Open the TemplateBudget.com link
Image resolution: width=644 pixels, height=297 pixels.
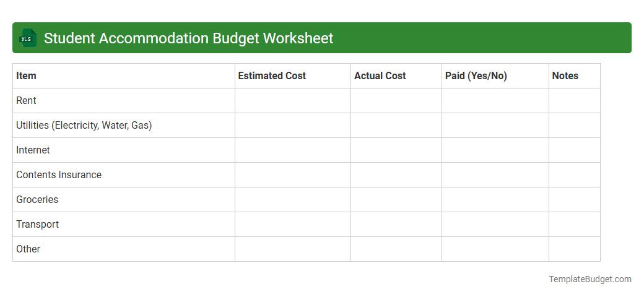(x=590, y=279)
